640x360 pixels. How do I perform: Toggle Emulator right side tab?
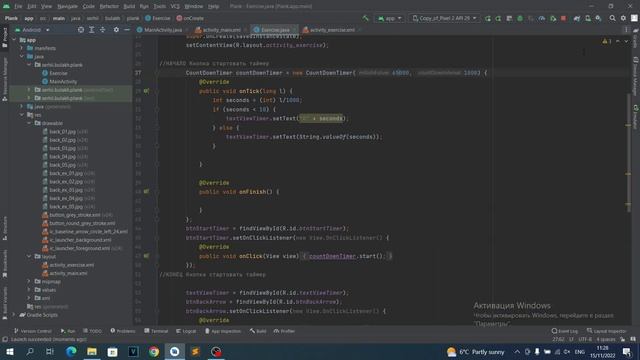(x=636, y=116)
